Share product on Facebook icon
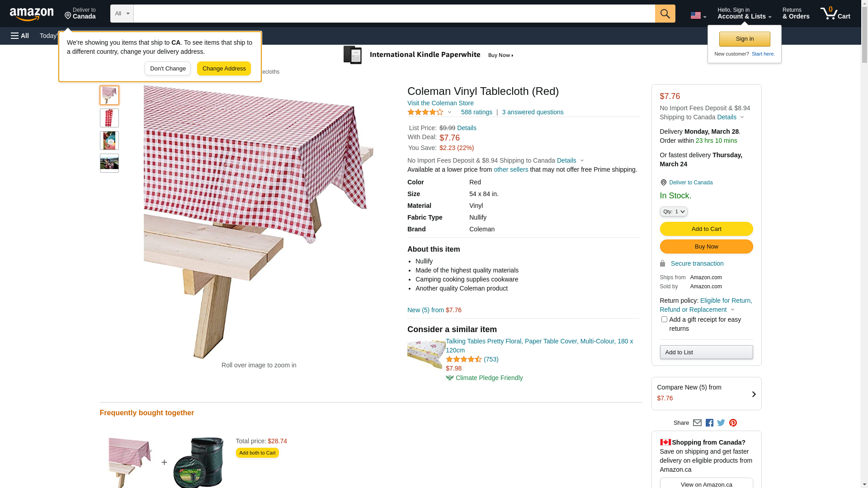868x488 pixels. pos(709,423)
